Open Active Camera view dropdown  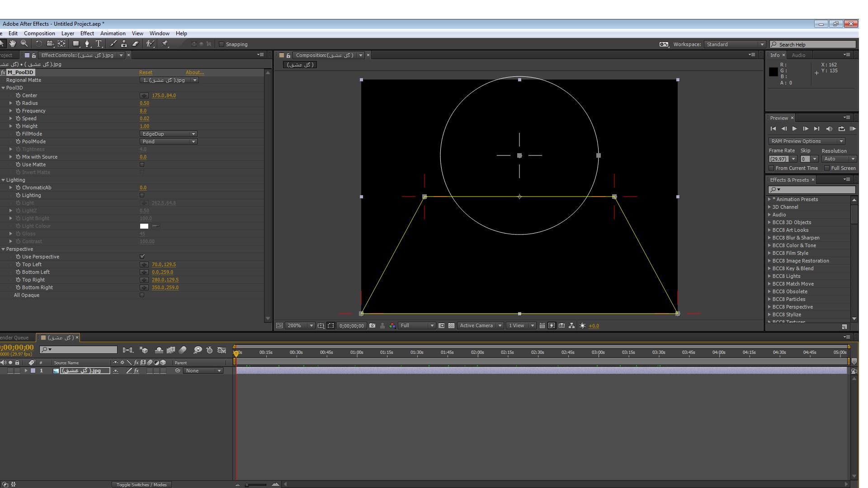pos(481,325)
